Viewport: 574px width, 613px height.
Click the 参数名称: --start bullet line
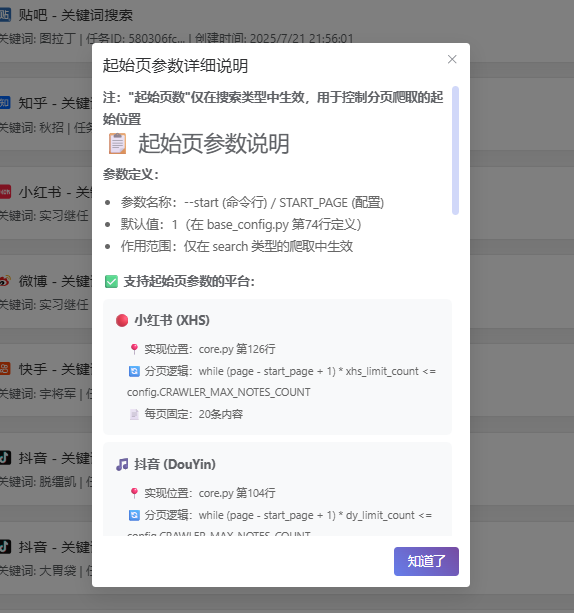[252, 203]
